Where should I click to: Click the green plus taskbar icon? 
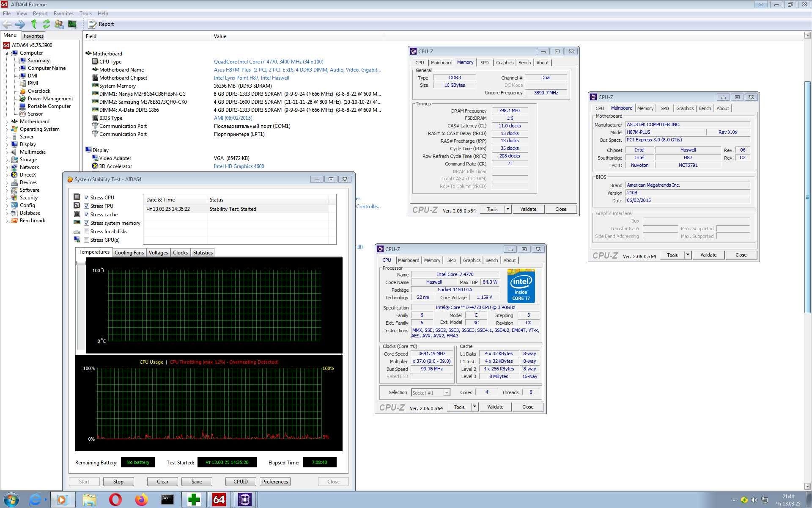(x=194, y=500)
